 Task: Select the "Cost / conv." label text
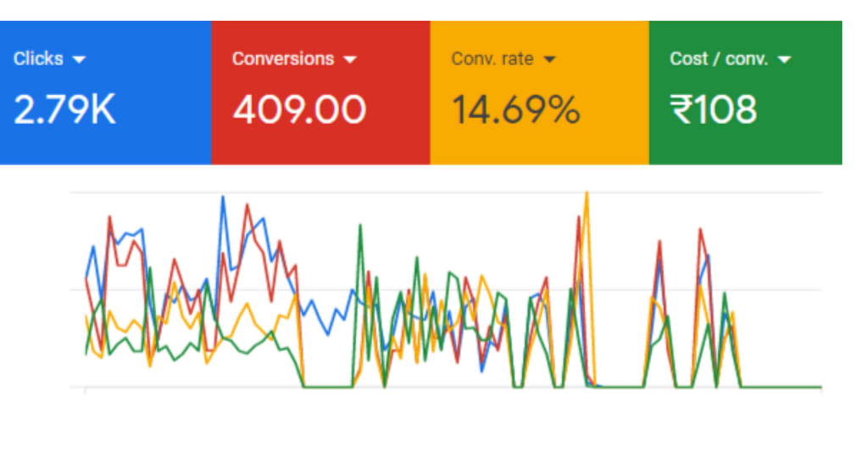pyautogui.click(x=719, y=59)
